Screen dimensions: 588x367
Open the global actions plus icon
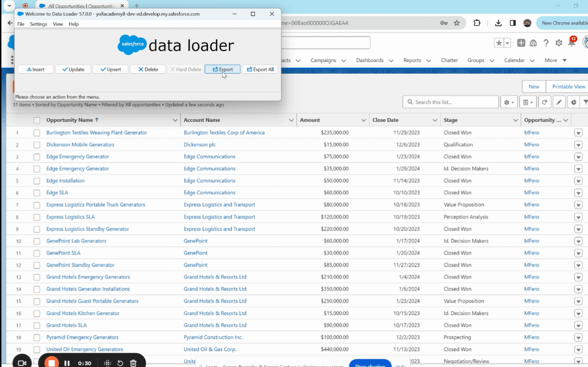click(x=521, y=43)
